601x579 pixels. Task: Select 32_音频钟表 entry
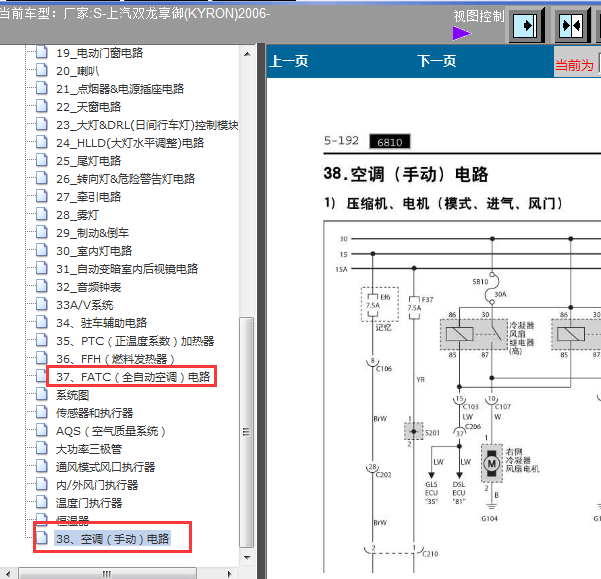[89, 287]
